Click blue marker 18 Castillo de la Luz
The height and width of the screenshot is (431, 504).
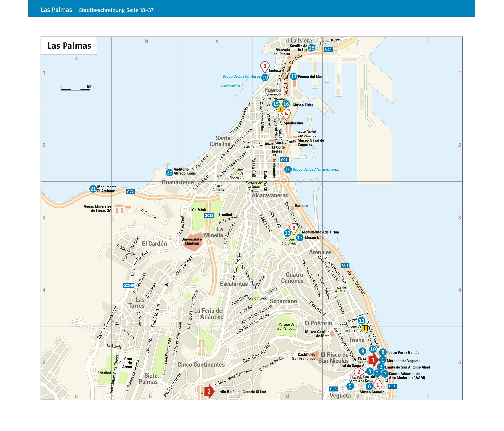311,48
